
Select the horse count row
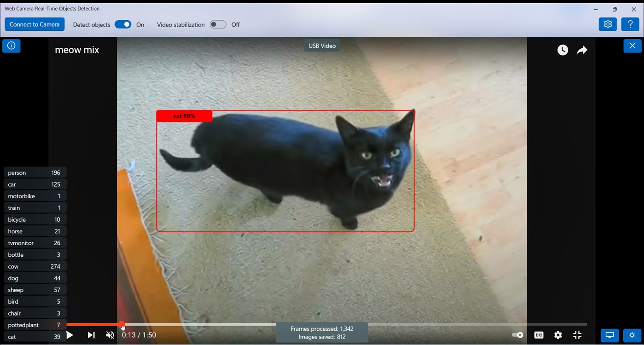(35, 231)
